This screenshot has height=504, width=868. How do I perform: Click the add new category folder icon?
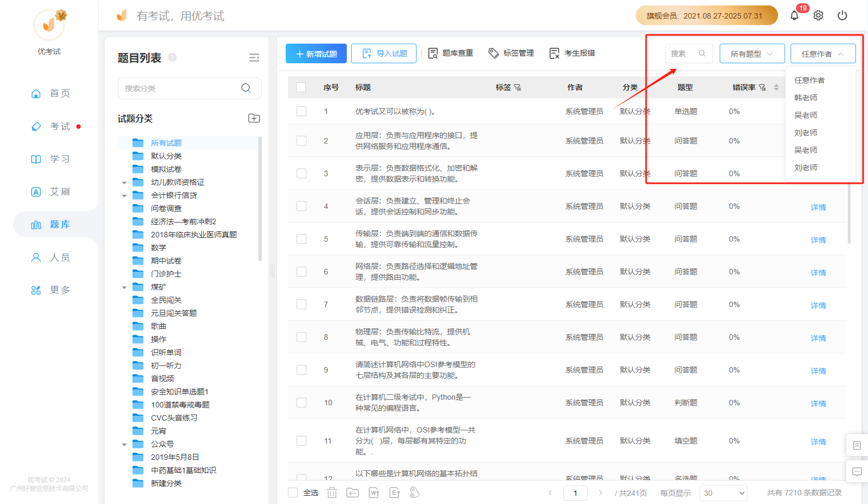pyautogui.click(x=254, y=118)
